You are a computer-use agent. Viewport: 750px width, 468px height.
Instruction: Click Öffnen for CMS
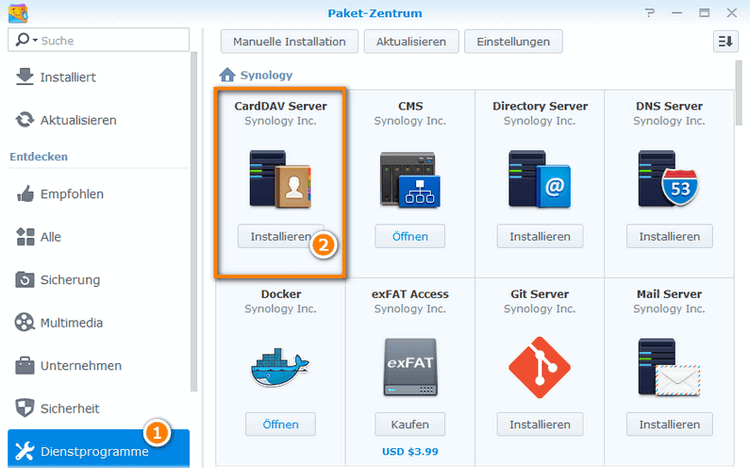(410, 236)
